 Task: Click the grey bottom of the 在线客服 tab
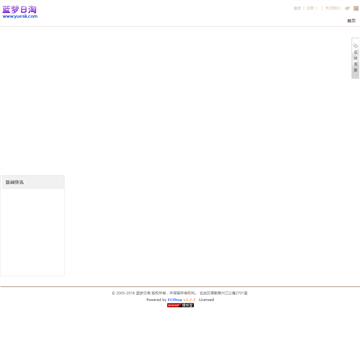[355, 75]
